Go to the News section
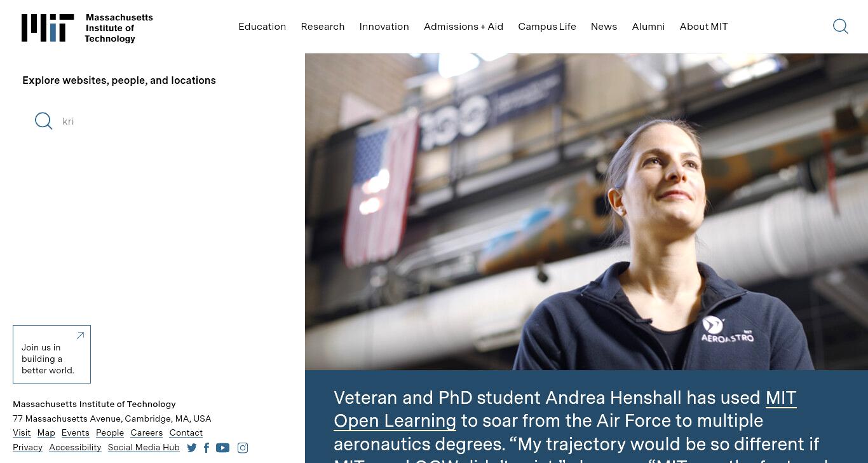This screenshot has height=463, width=868. point(604,27)
